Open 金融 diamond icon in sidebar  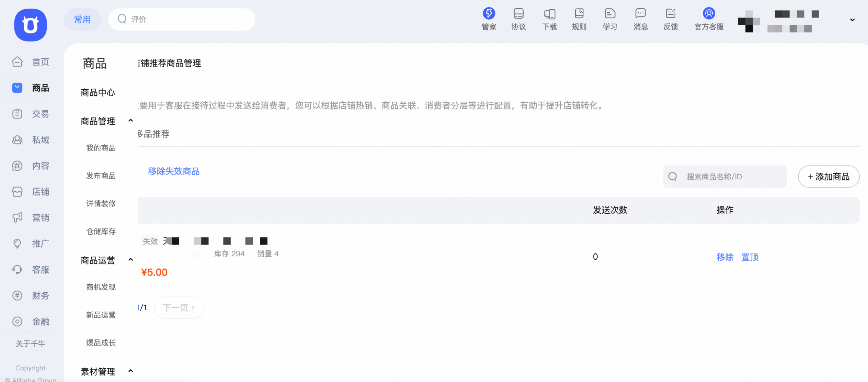pyautogui.click(x=17, y=322)
